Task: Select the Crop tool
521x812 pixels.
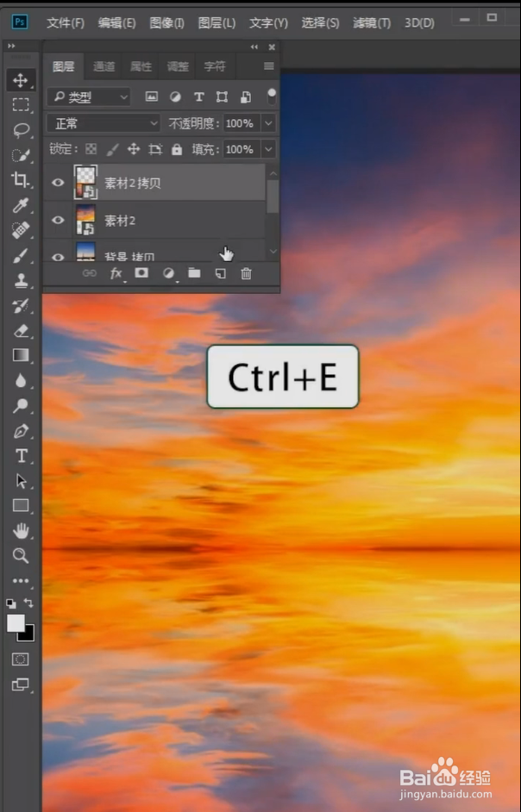Action: 21,179
